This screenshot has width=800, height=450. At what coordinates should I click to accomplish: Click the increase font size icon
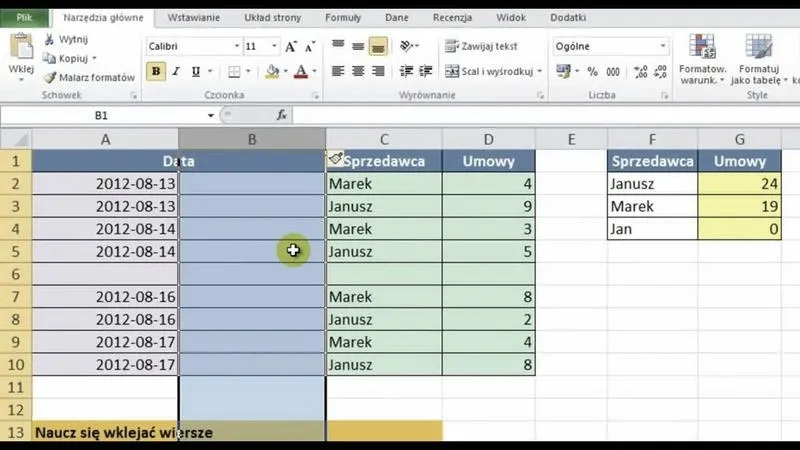coord(291,46)
